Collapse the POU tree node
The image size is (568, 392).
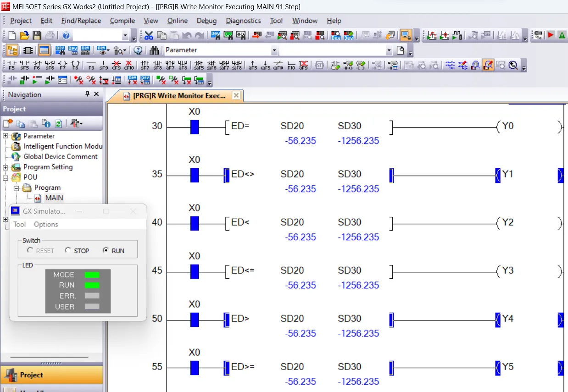(6, 177)
